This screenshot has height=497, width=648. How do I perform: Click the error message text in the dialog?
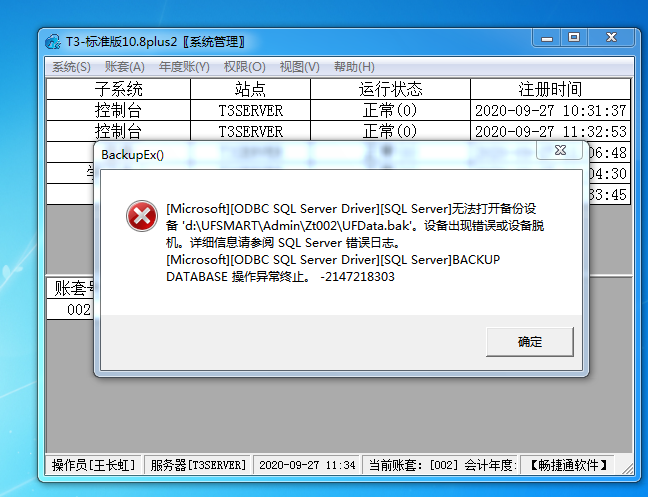[355, 243]
